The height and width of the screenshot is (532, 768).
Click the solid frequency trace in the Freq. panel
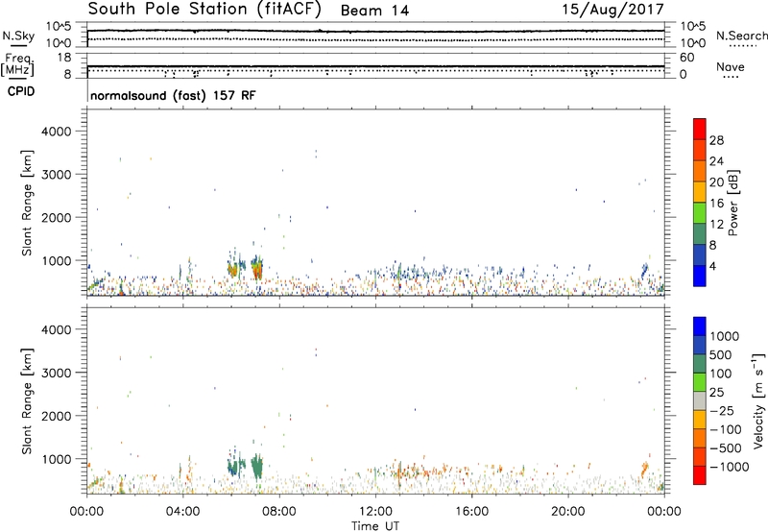pyautogui.click(x=375, y=66)
